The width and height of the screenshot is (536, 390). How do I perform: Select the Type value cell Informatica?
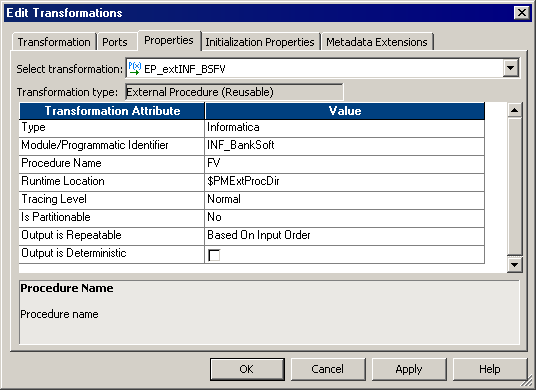coord(345,128)
